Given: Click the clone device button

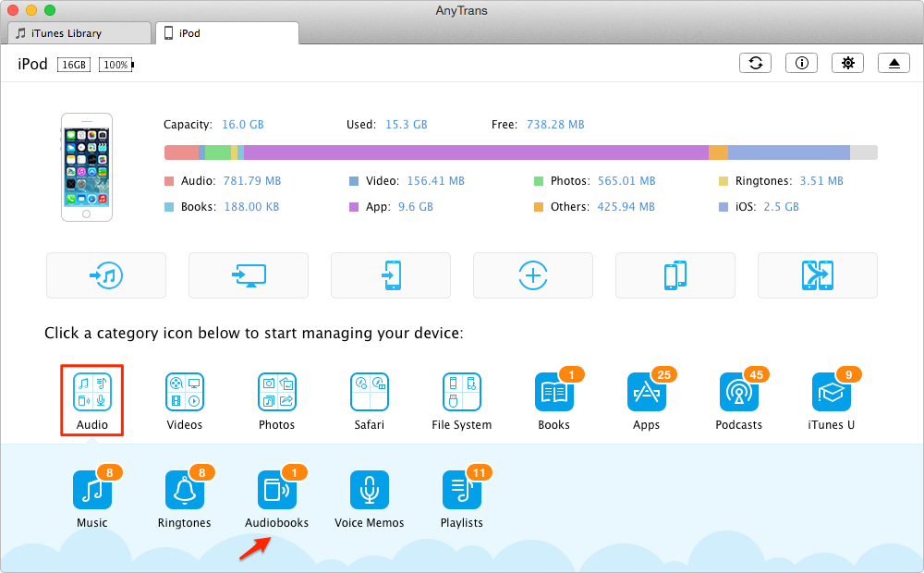Looking at the screenshot, I should [675, 275].
